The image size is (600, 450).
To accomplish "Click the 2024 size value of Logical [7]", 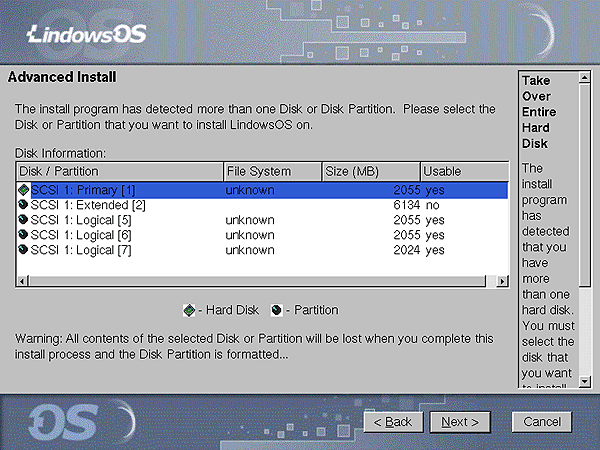I will [407, 250].
